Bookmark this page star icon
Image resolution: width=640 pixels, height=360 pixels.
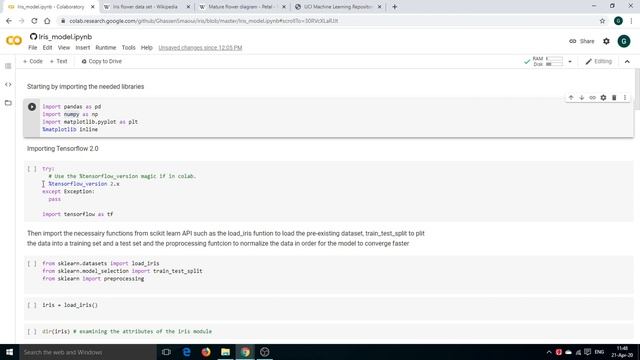click(x=602, y=21)
